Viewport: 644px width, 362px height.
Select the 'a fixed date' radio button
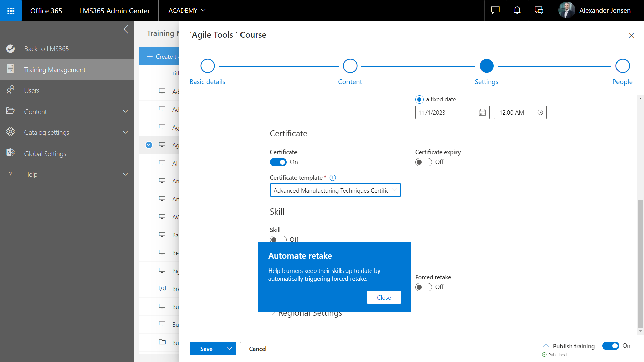419,100
